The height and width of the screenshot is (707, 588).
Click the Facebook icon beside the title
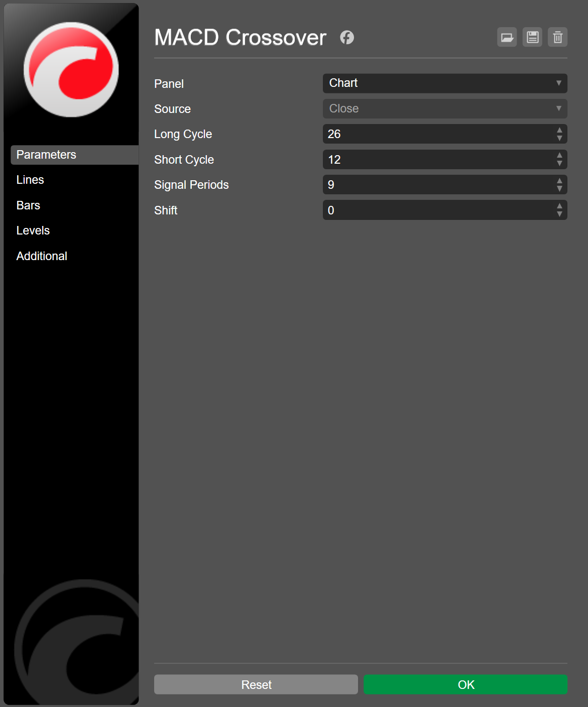point(346,37)
